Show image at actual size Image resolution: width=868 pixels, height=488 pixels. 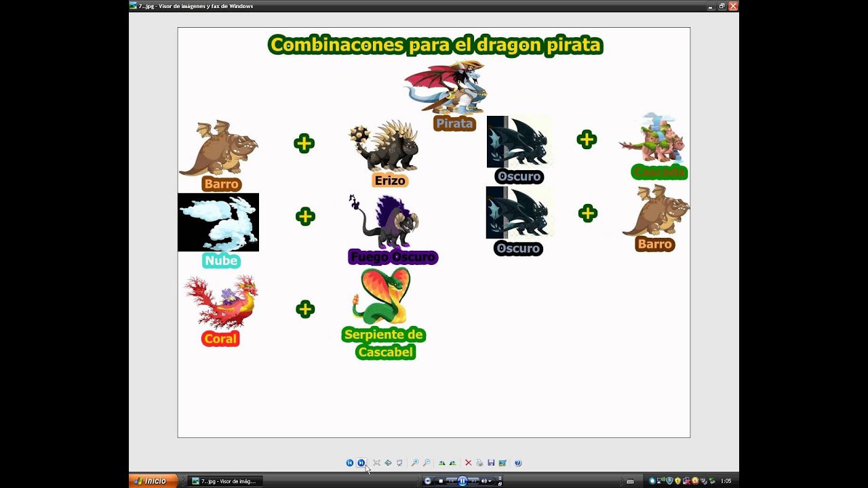[x=388, y=463]
